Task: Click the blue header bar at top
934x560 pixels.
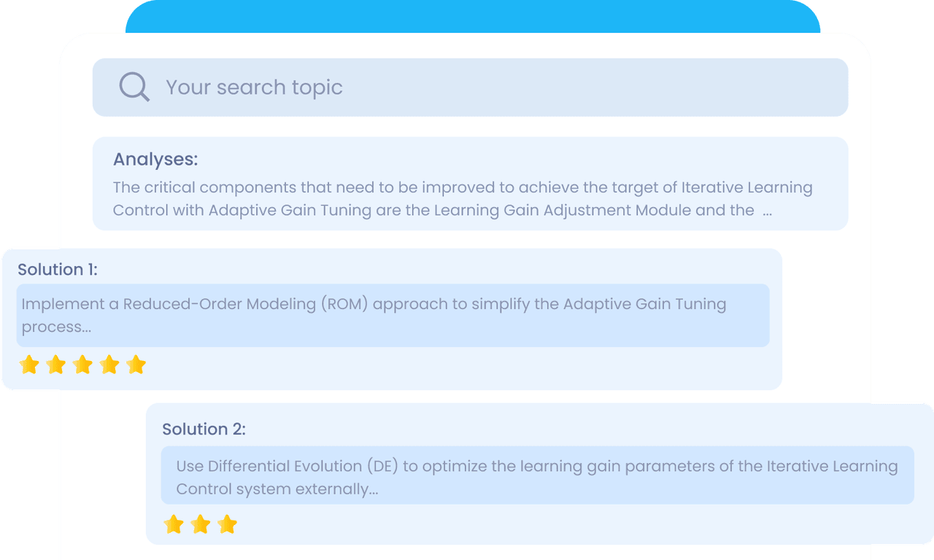Action: pos(473,15)
